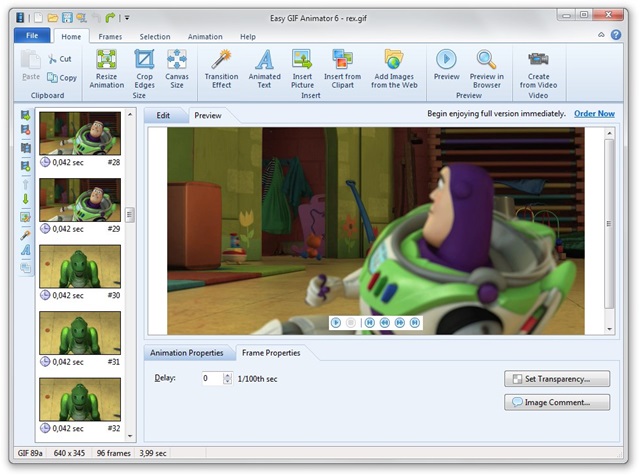Jump to first frame in preview controls
This screenshot has height=476, width=640.
point(369,323)
